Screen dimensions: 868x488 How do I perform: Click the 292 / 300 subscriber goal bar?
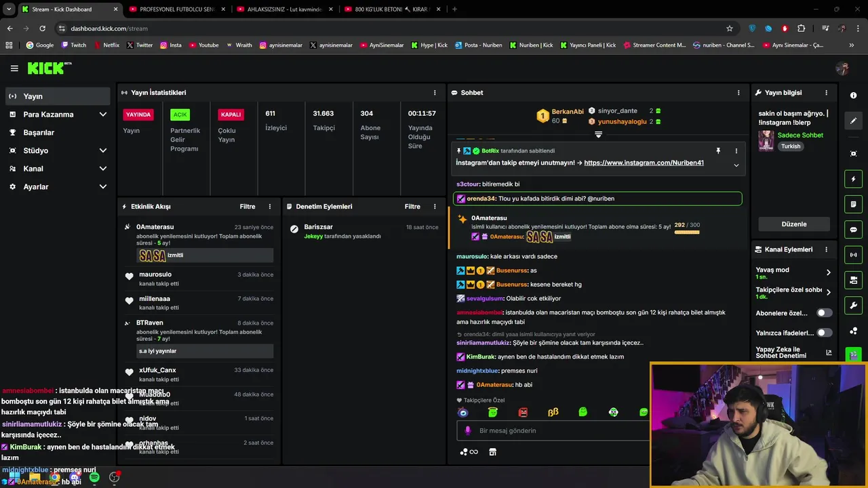coord(687,232)
